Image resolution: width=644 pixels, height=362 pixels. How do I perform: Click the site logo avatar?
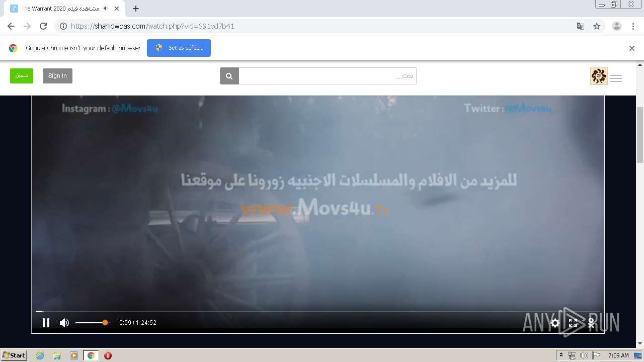point(599,76)
